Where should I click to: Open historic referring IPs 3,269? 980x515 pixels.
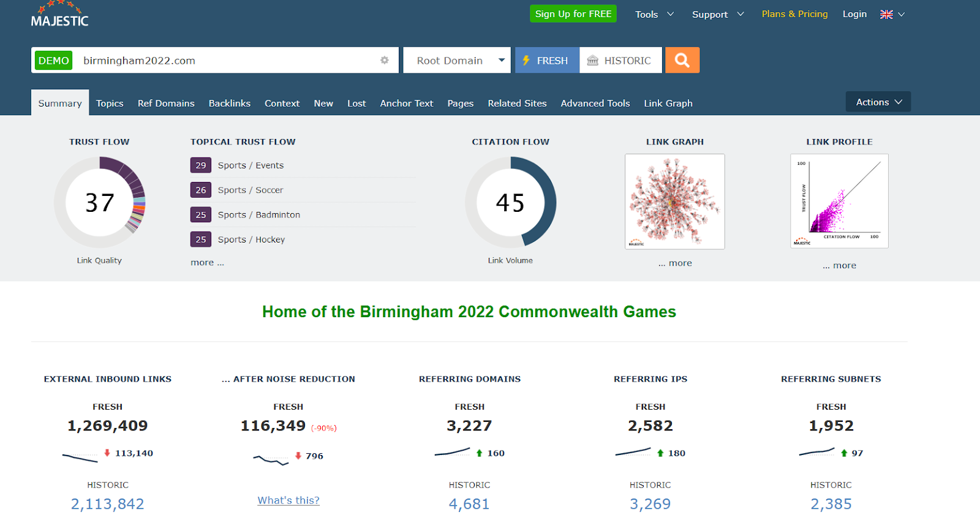650,504
